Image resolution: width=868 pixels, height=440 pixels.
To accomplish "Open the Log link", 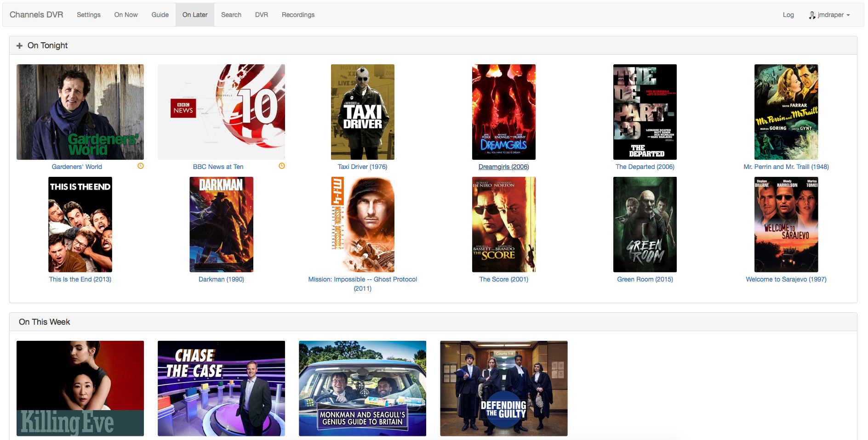I will tap(788, 15).
